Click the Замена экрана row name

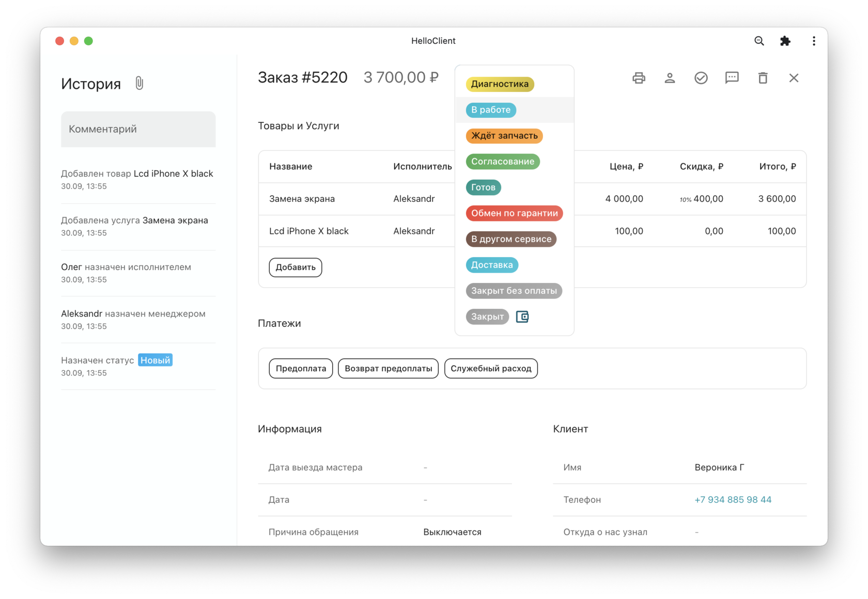click(x=302, y=199)
